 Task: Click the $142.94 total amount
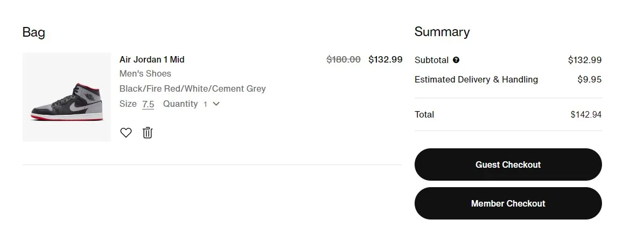pyautogui.click(x=586, y=114)
